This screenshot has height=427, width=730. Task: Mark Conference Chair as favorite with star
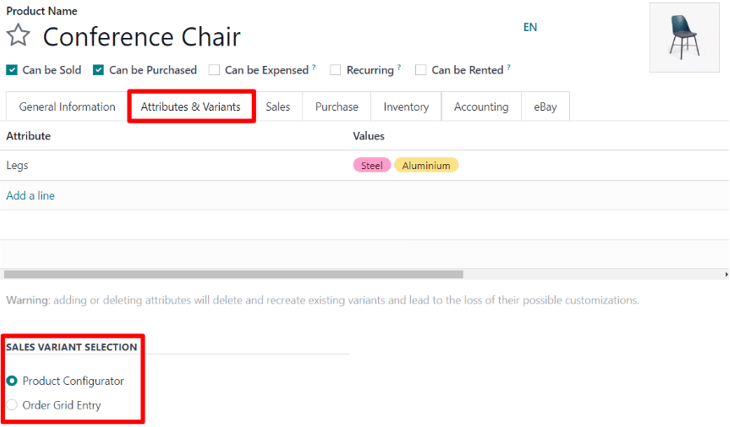(x=18, y=37)
